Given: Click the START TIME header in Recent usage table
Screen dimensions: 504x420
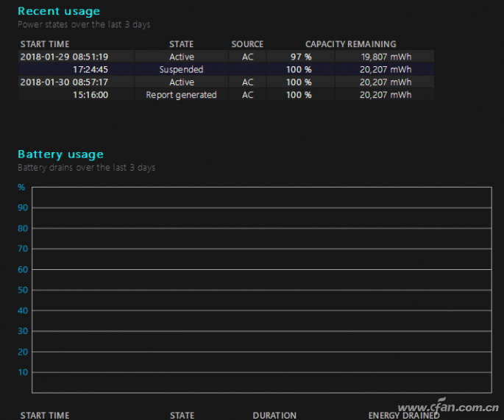Looking at the screenshot, I should point(45,44).
